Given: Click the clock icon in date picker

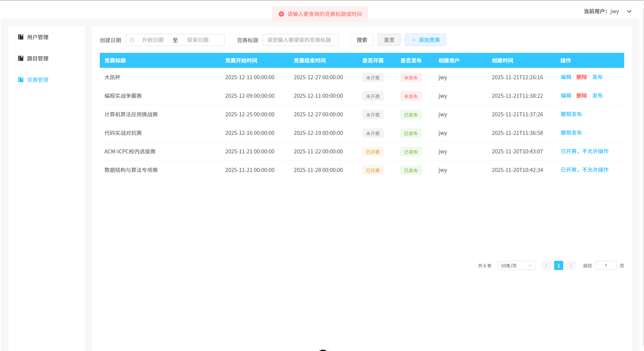Looking at the screenshot, I should [132, 40].
